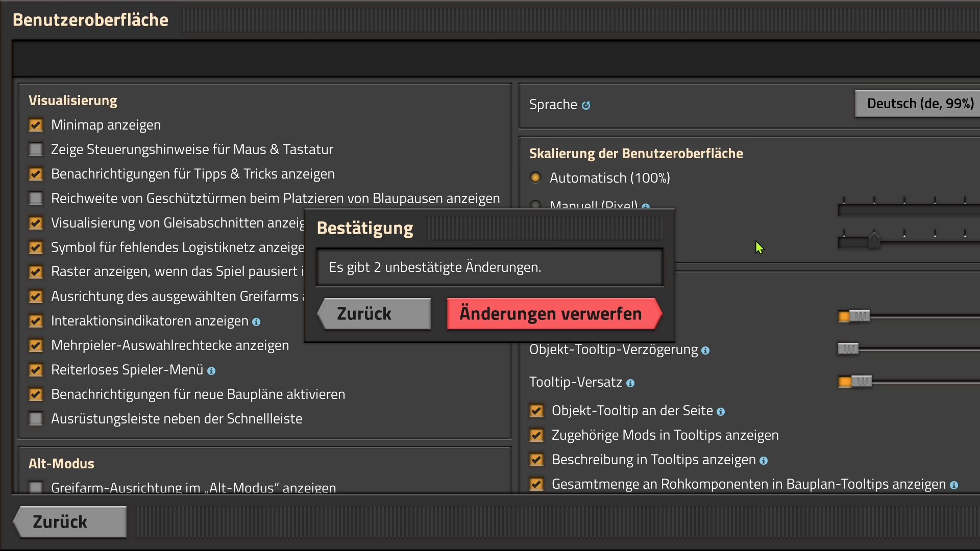The height and width of the screenshot is (551, 980).
Task: Select the Automatisch (100%) radio button
Action: [x=535, y=178]
